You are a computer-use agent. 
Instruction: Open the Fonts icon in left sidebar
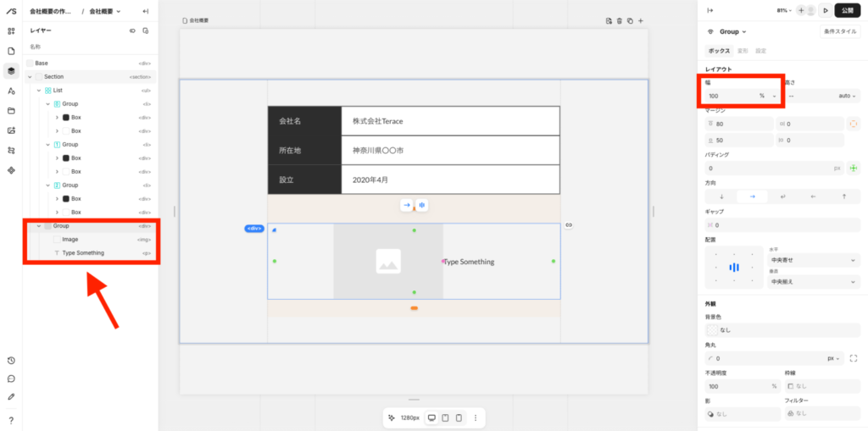pos(11,91)
